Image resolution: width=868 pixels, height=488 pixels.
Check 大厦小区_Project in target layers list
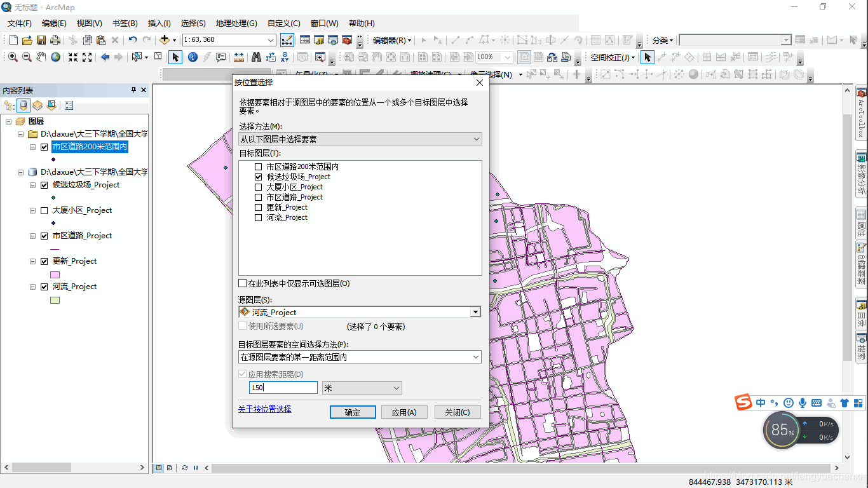click(x=258, y=187)
